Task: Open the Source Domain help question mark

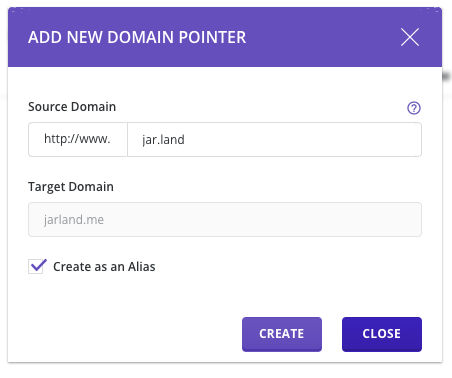Action: pyautogui.click(x=414, y=108)
